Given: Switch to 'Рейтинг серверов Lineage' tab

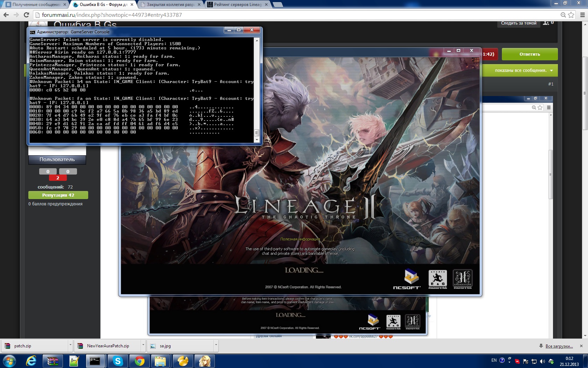Looking at the screenshot, I should point(238,5).
